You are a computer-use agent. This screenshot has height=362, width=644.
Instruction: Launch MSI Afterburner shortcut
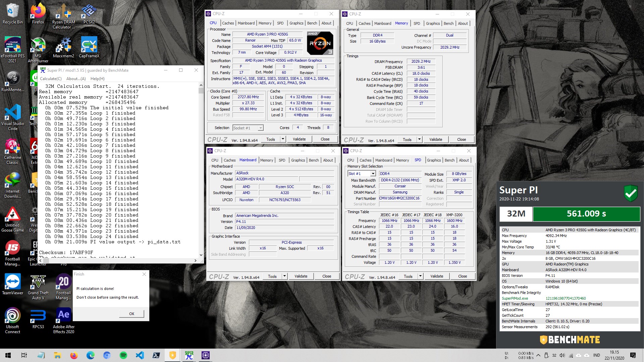pyautogui.click(x=38, y=50)
